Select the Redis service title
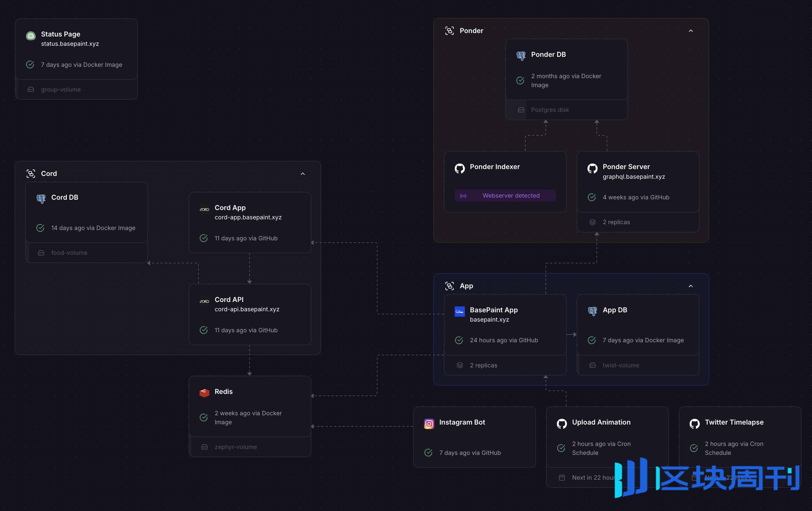The height and width of the screenshot is (511, 812). (223, 392)
